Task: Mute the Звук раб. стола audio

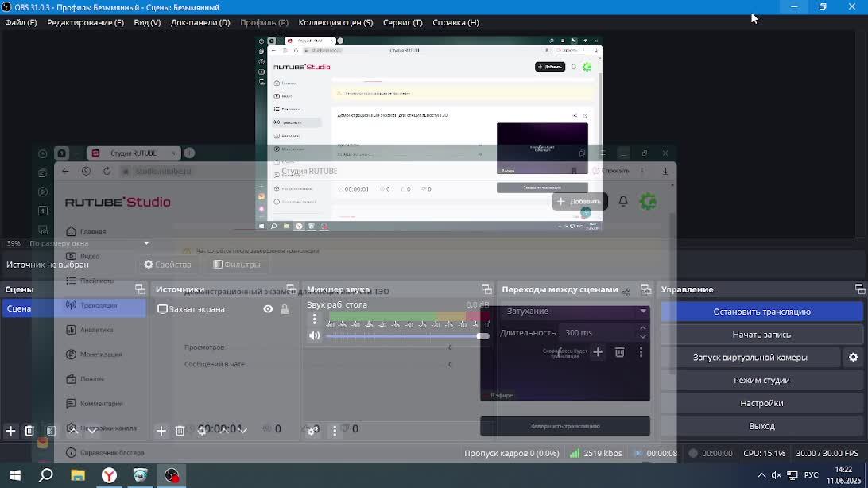Action: [315, 335]
